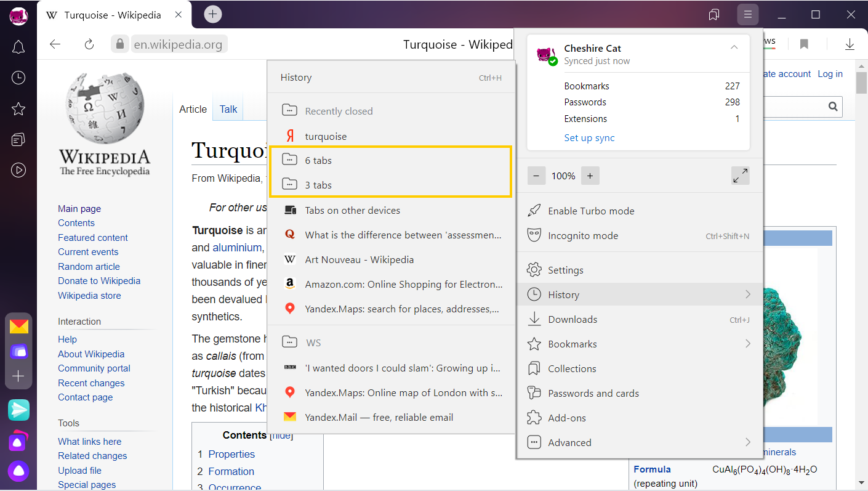Open Tabs on other devices entry
This screenshot has height=491, width=868.
click(390, 210)
